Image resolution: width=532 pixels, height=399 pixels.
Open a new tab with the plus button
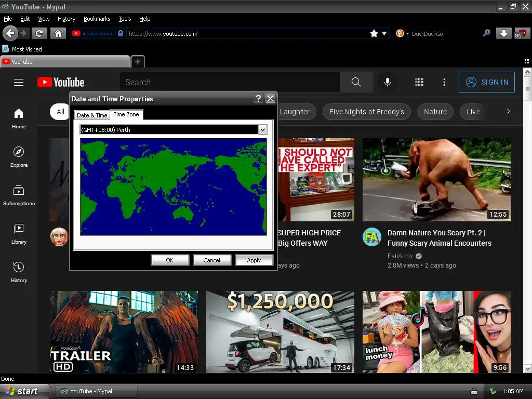[138, 61]
